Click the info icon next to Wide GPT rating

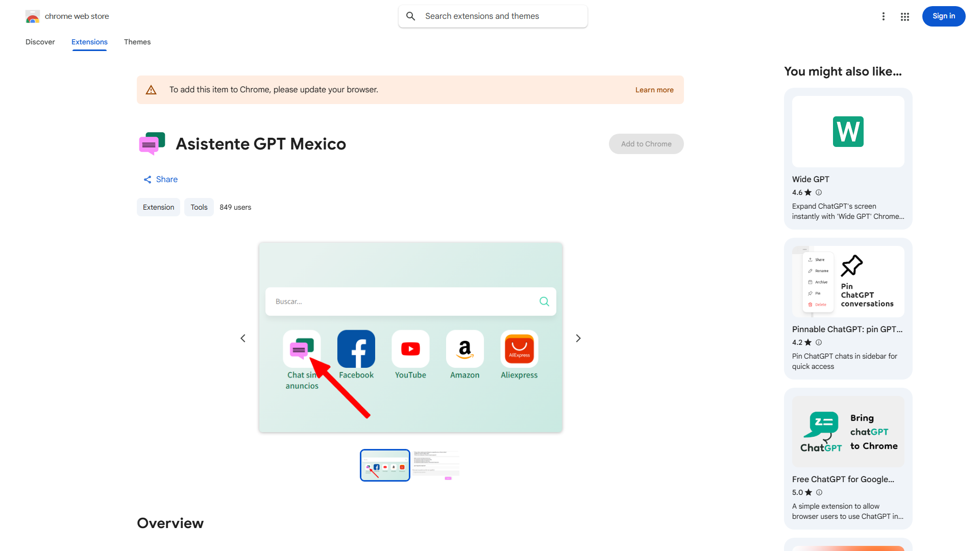pyautogui.click(x=819, y=192)
